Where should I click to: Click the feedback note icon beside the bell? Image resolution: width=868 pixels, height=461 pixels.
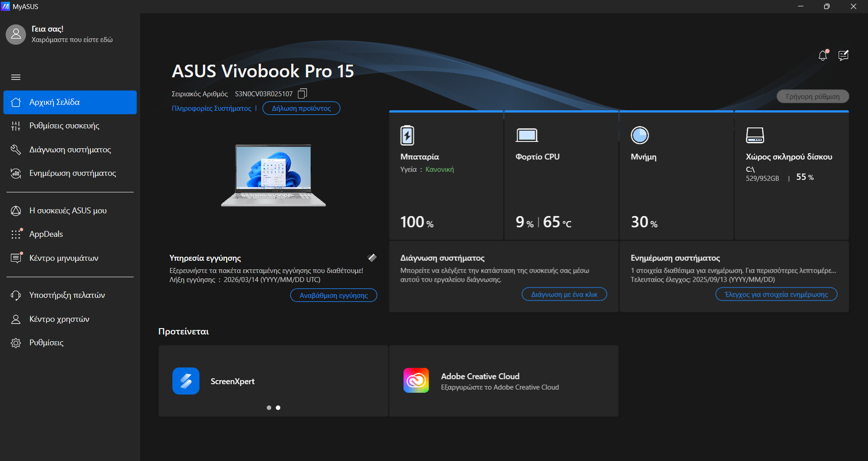coord(843,55)
